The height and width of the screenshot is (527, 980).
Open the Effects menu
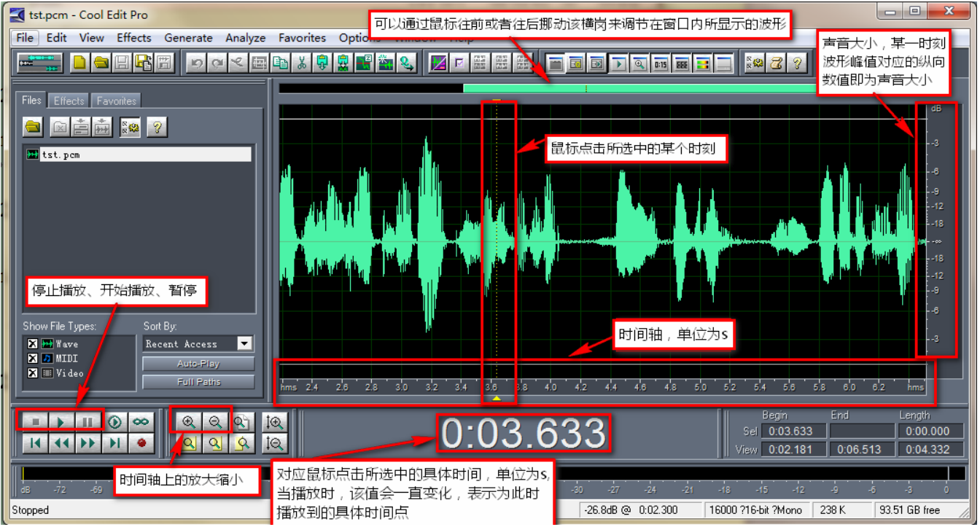coord(133,38)
